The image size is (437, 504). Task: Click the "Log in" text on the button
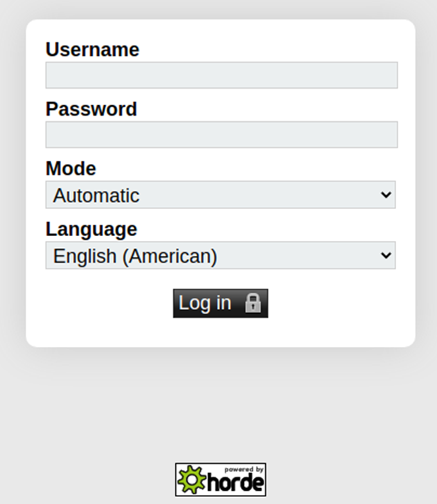pyautogui.click(x=205, y=303)
